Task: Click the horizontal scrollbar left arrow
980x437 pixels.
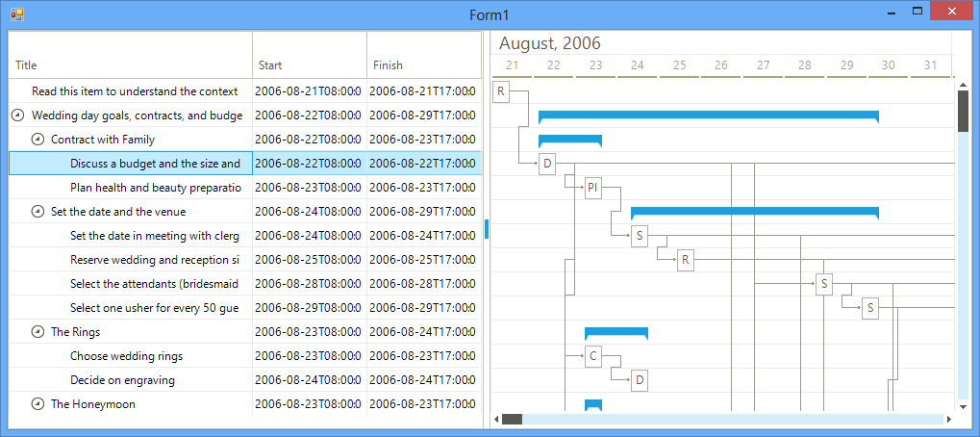Action: tap(497, 419)
